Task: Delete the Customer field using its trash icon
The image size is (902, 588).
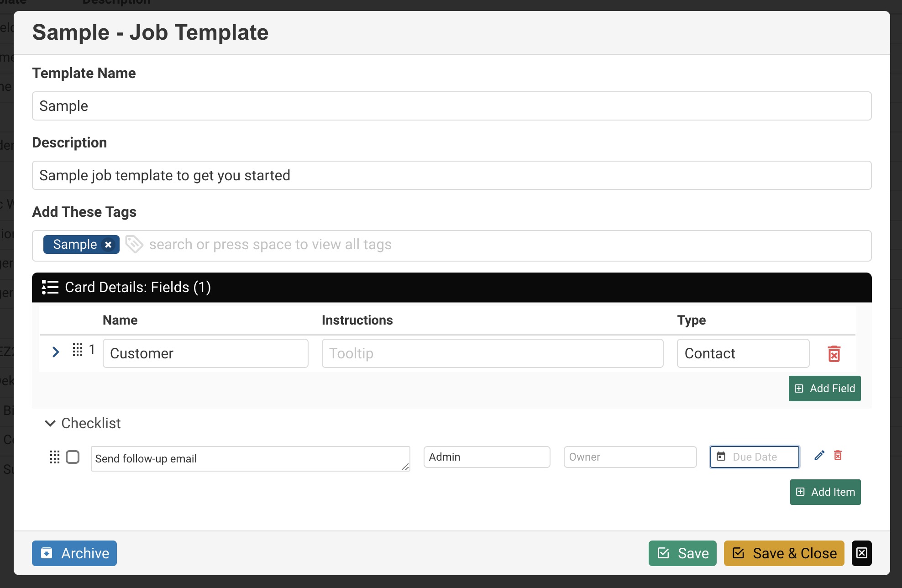Action: [834, 353]
